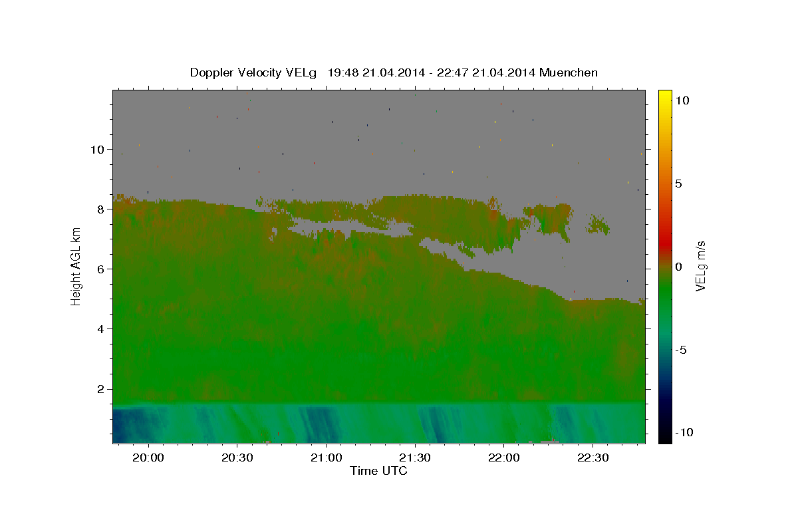The image size is (798, 532).
Task: Click the 'VELg m/s' colorbar label
Action: (700, 266)
